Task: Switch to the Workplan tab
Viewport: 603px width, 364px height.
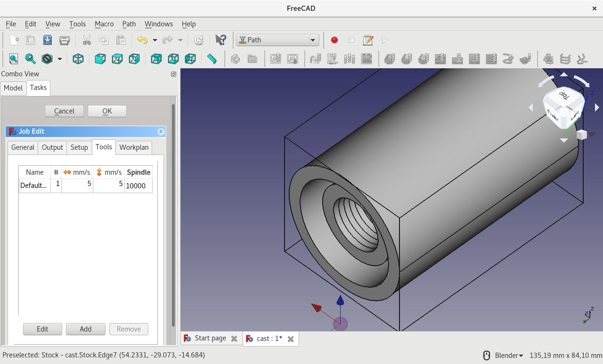Action: 134,147
